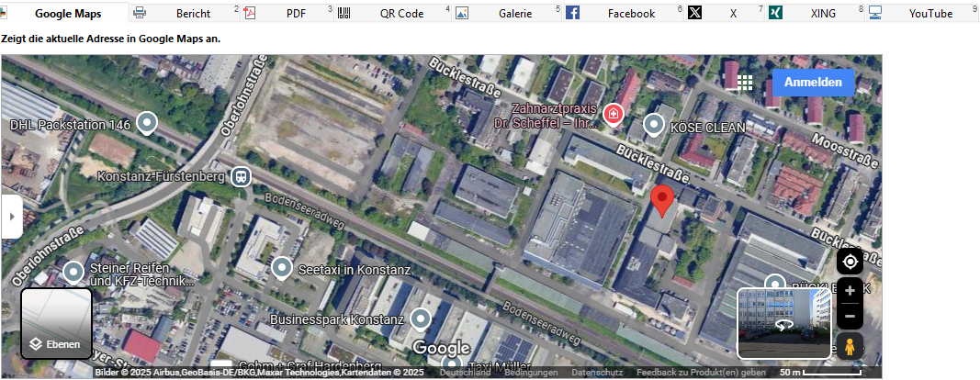Open the Ebenen layers switcher

pyautogui.click(x=57, y=323)
